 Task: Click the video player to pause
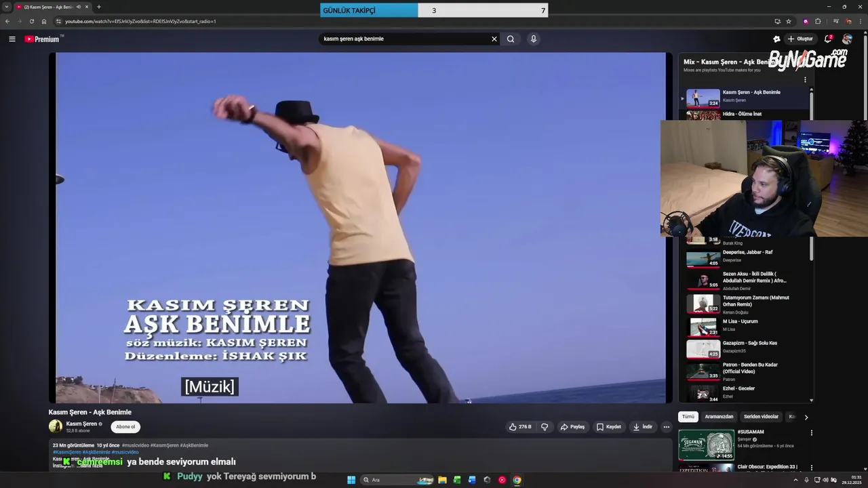pos(361,228)
